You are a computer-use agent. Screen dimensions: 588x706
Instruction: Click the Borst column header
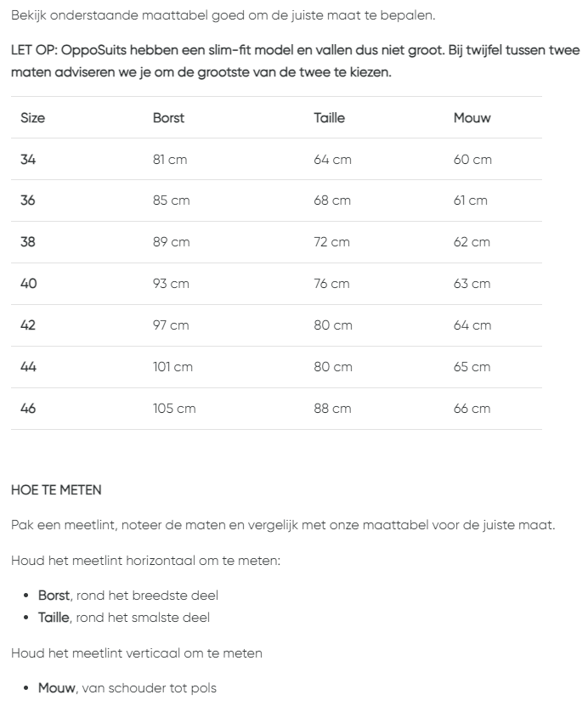click(168, 118)
